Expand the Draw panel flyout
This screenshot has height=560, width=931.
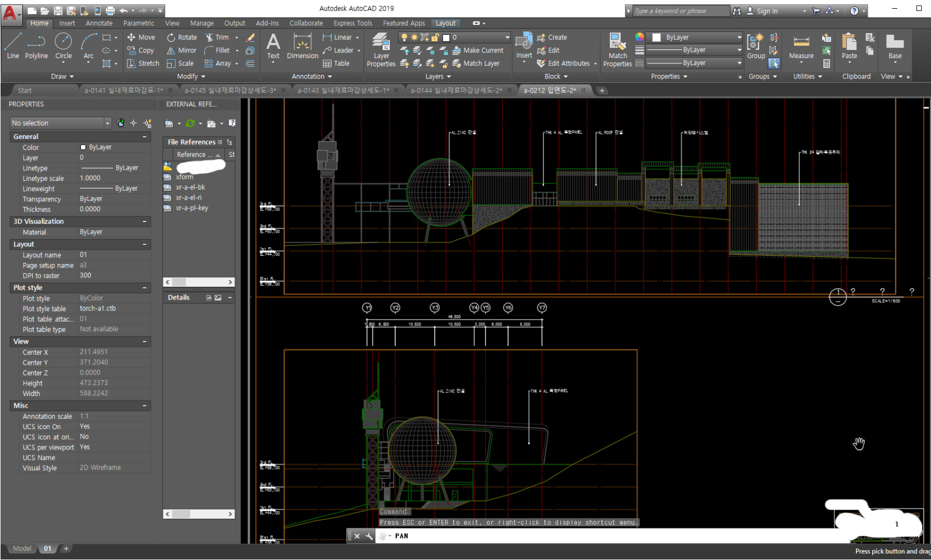[x=63, y=77]
